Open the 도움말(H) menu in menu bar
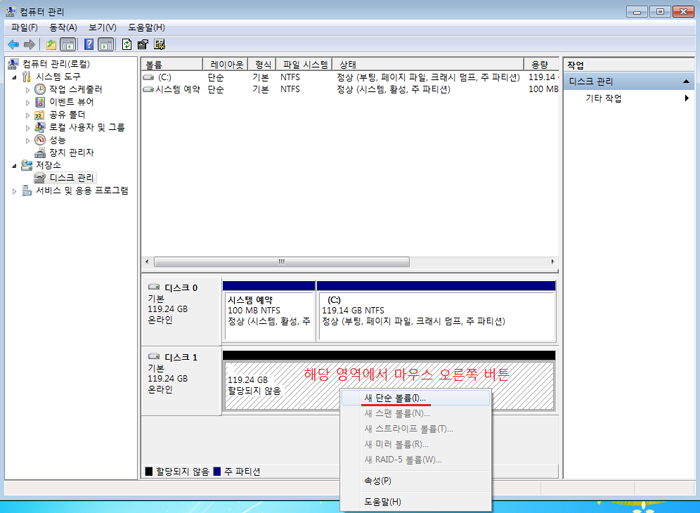Screen dimensions: 700x513 146,28
